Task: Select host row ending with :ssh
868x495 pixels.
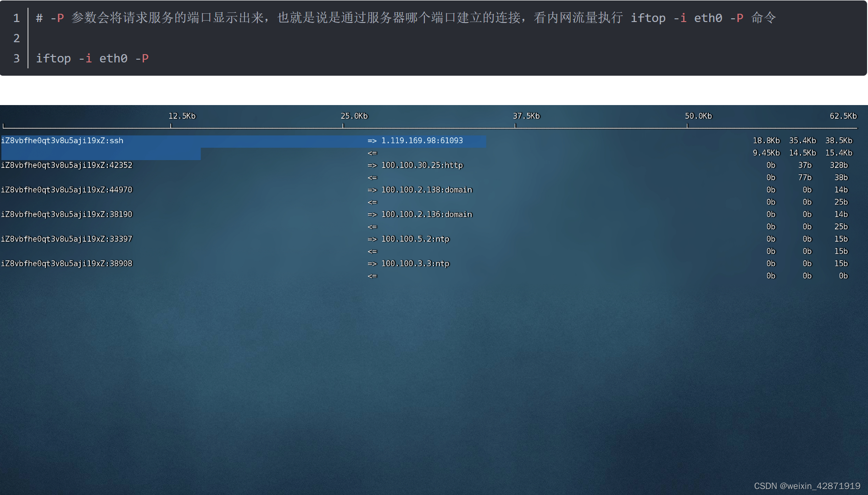Action: [62, 141]
